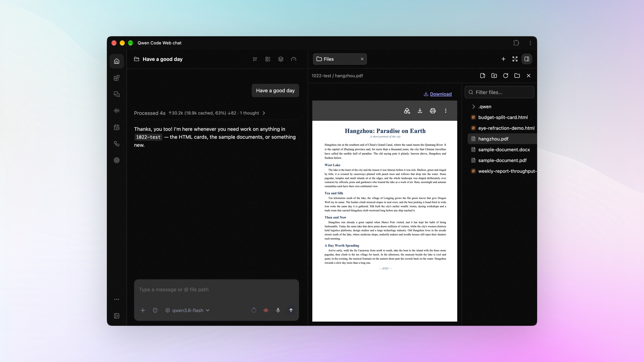Open the workflow nodes sidebar icon
Image resolution: width=644 pixels, height=362 pixels.
(117, 144)
